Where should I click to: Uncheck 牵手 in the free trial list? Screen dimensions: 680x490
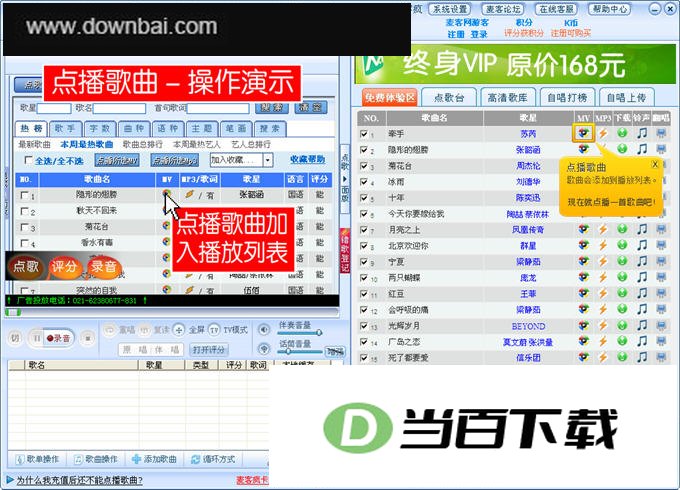364,134
